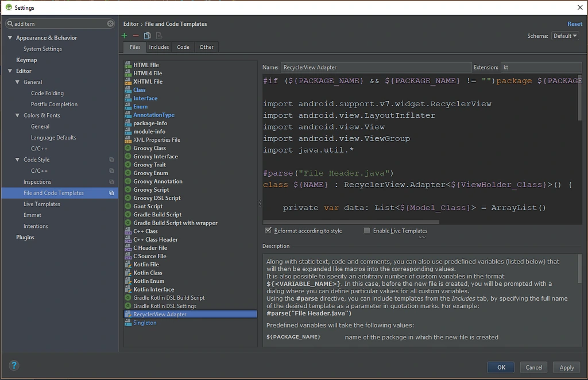Click the icon beside File and Code Templates
Viewport: 588px width, 380px height.
(111, 193)
